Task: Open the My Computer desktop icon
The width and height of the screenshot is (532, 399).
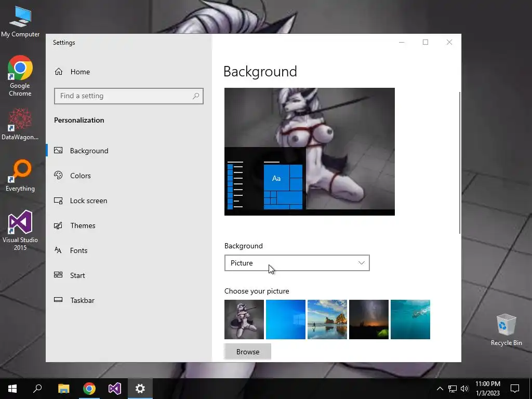Action: [x=20, y=21]
